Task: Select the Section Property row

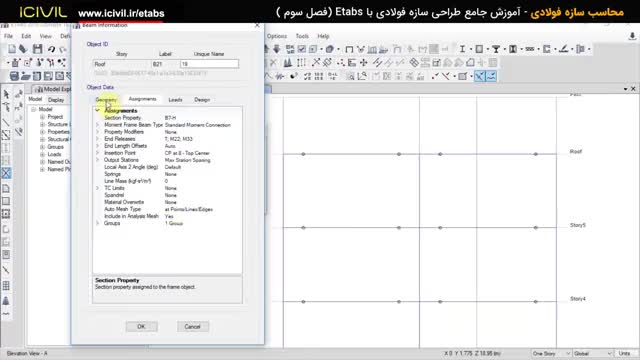Action: [167, 118]
